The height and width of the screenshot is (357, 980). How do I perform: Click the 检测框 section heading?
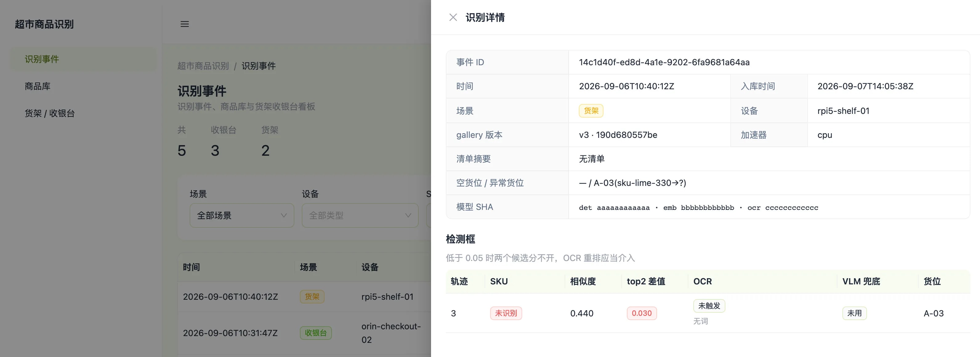pos(460,239)
